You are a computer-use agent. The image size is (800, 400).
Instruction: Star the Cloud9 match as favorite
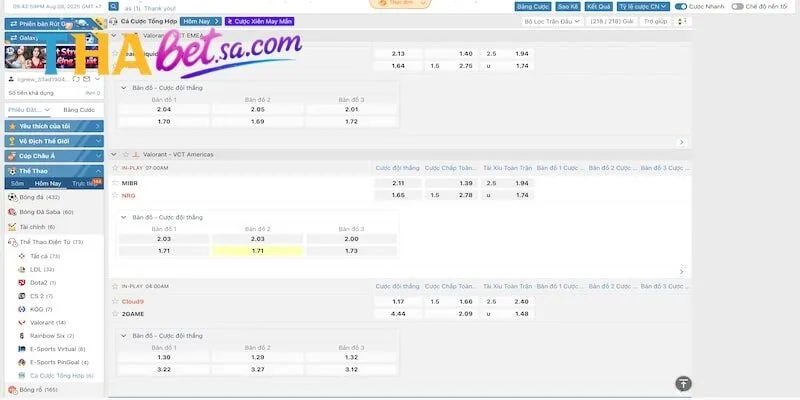pos(114,301)
